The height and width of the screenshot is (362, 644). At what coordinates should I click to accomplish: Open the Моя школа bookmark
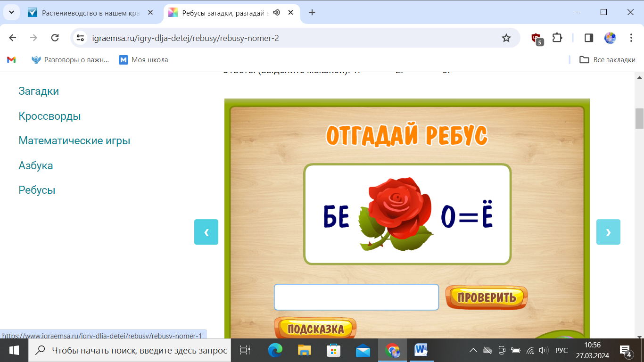[143, 60]
